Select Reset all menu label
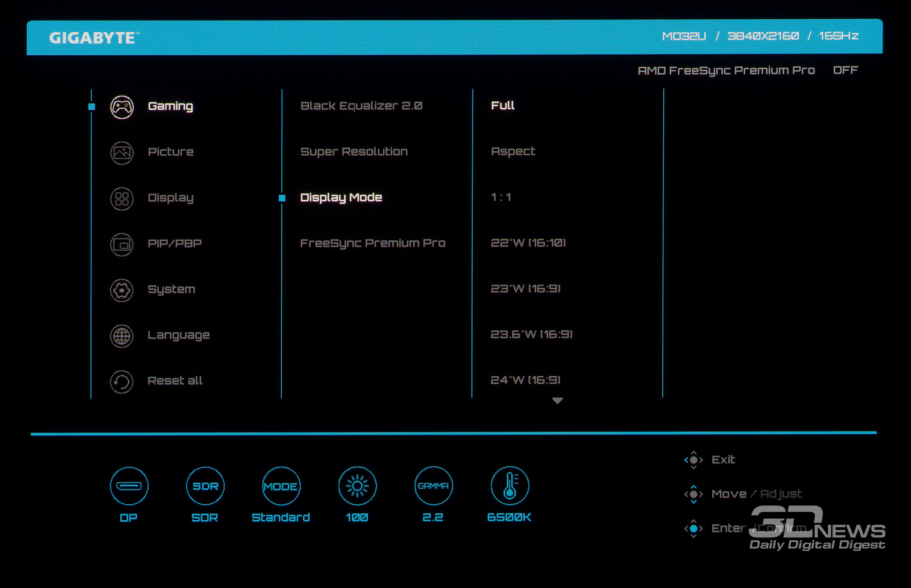This screenshot has width=911, height=588. tap(175, 381)
